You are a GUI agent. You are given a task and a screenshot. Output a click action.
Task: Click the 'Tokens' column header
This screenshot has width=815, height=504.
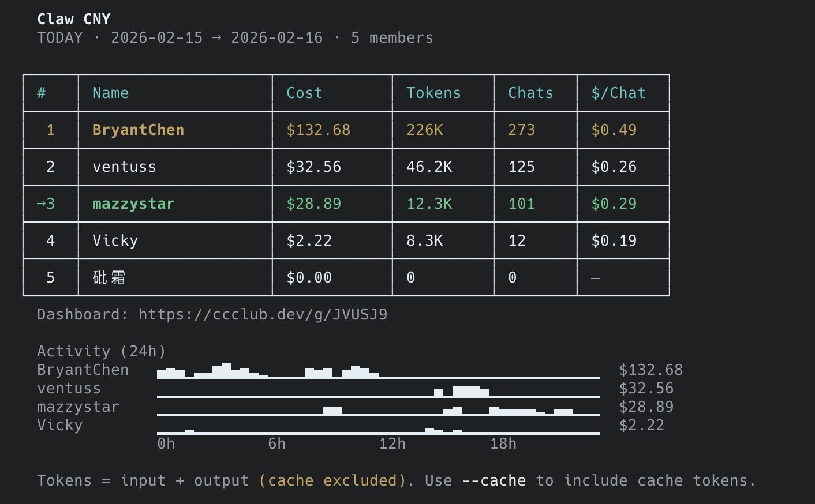(434, 93)
